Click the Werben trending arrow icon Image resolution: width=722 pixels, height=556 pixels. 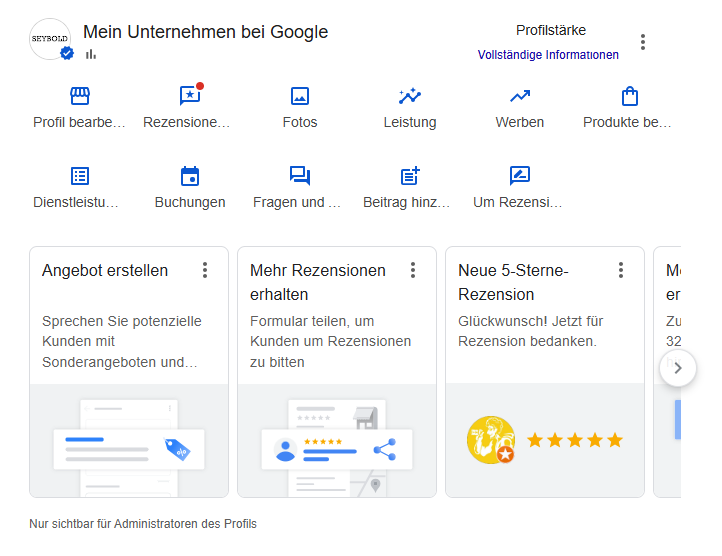coord(520,96)
